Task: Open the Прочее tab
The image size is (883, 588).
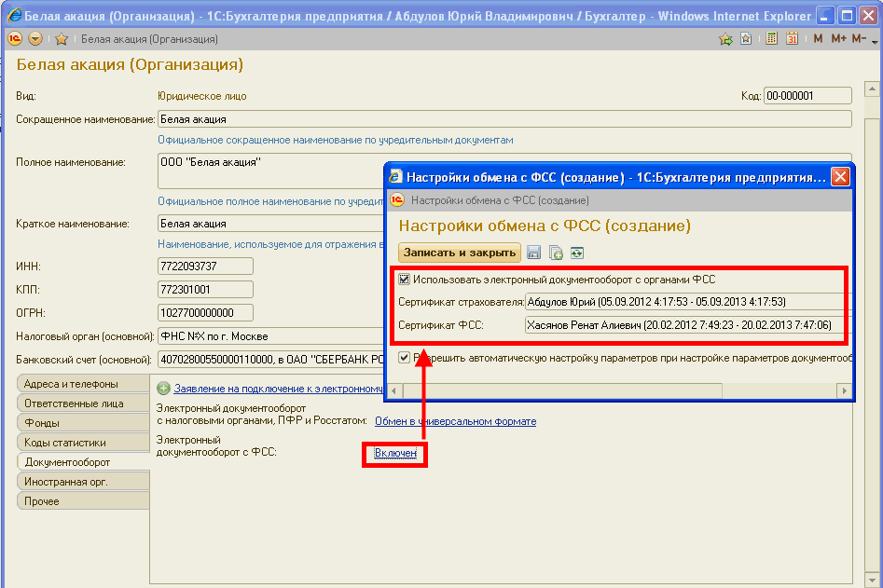Action: coord(83,500)
